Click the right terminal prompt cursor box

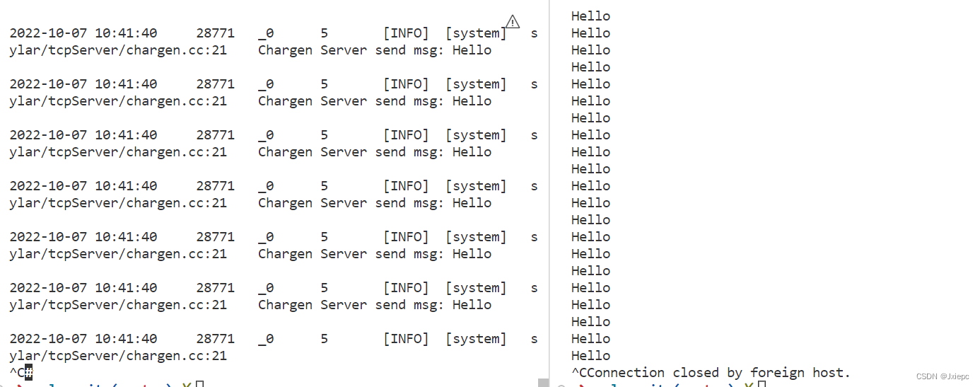pyautogui.click(x=762, y=384)
